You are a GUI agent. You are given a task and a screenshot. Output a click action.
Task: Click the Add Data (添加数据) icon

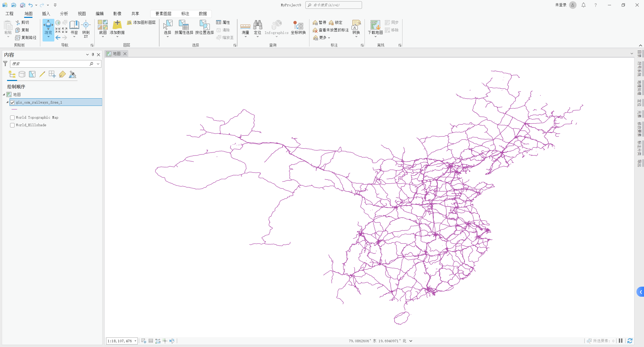tap(117, 25)
